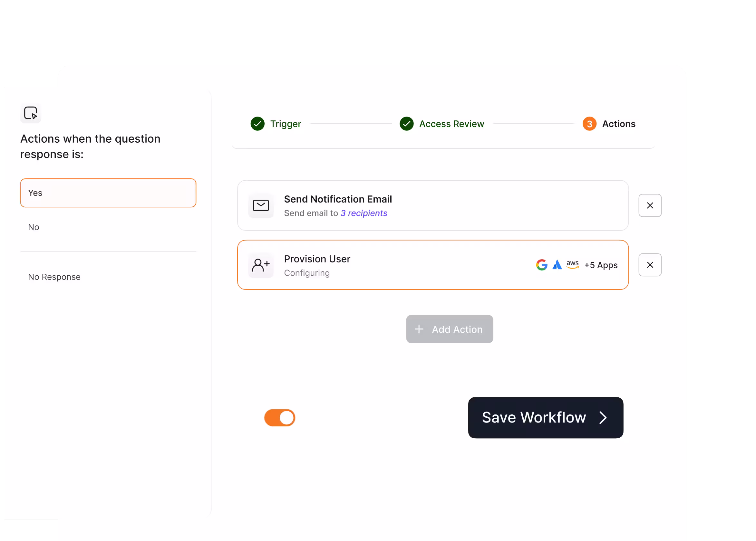
Task: Click the Google app logo
Action: [x=541, y=265]
